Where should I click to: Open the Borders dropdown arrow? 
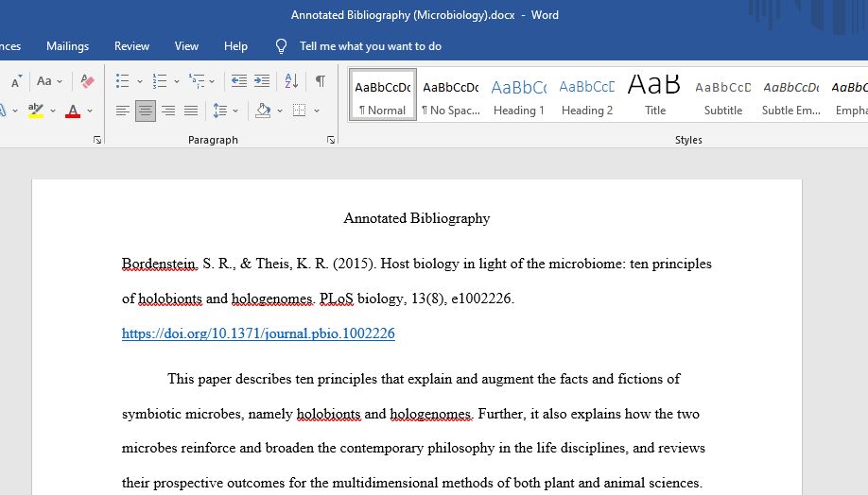pos(317,111)
